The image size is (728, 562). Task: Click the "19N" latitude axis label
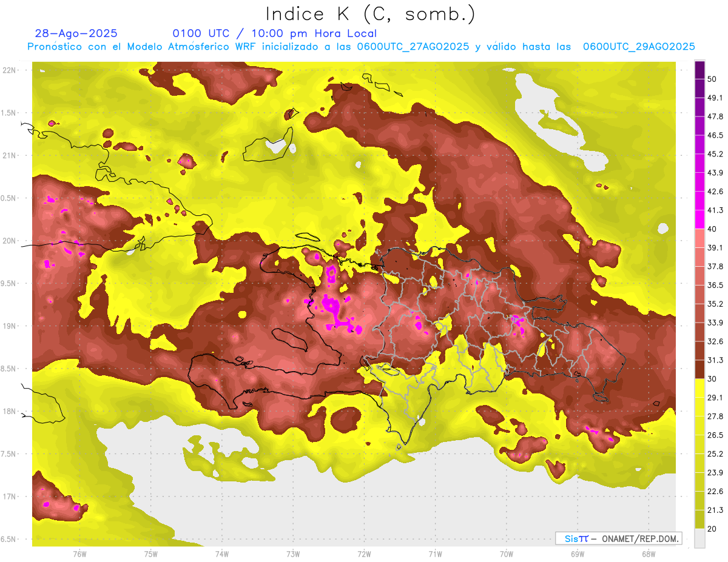[10, 326]
